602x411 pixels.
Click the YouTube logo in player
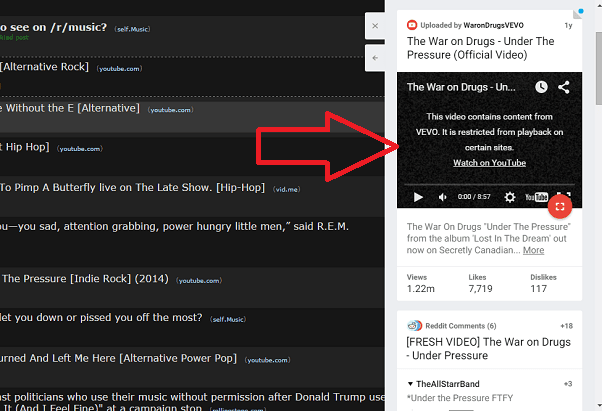[536, 197]
